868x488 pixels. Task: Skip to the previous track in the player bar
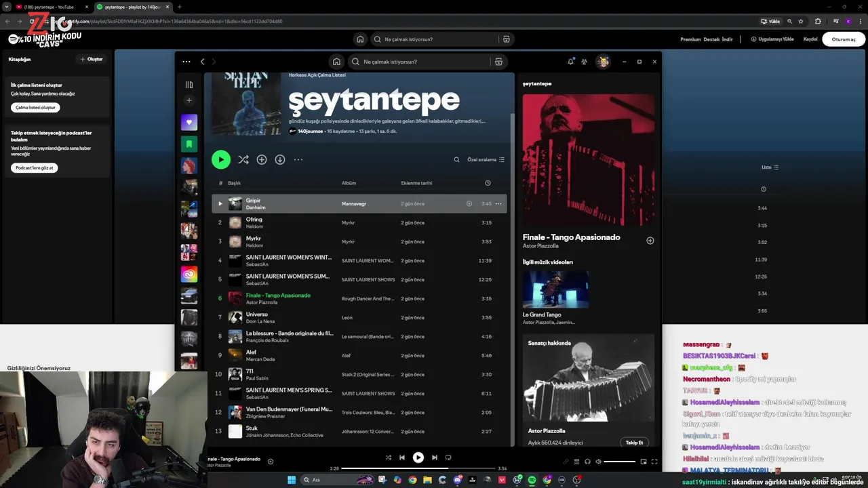(402, 457)
